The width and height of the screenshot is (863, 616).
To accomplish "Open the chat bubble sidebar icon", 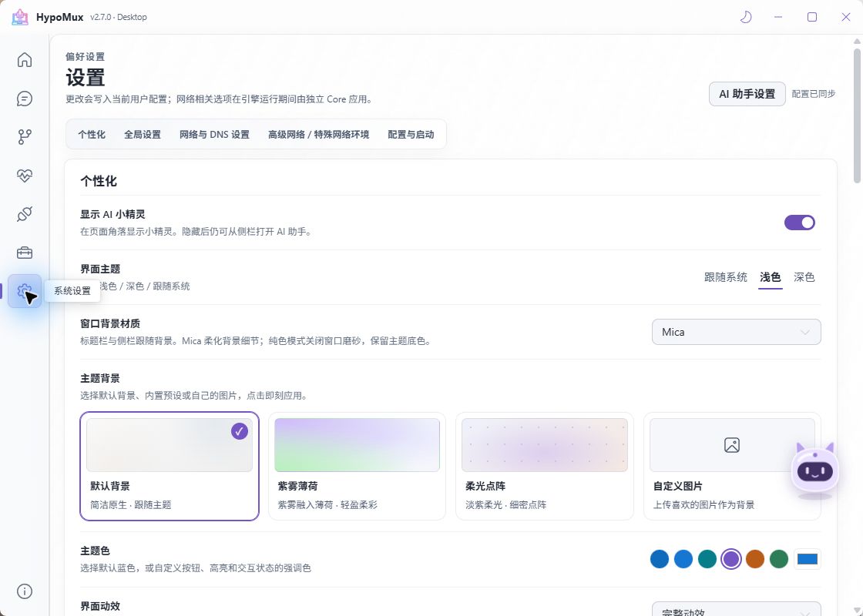I will [24, 99].
